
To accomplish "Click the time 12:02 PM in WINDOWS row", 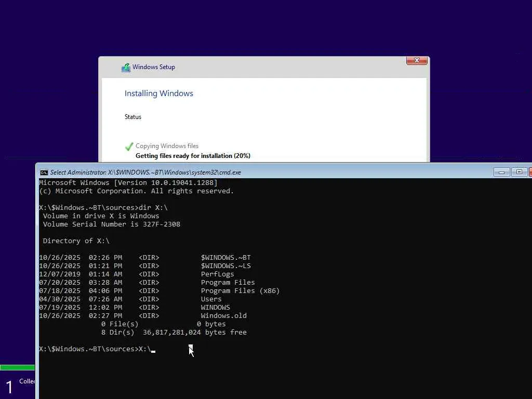I will point(105,308).
